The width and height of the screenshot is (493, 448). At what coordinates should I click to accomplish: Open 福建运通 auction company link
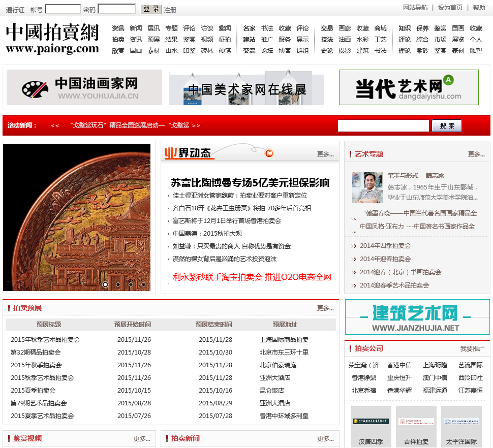(435, 391)
